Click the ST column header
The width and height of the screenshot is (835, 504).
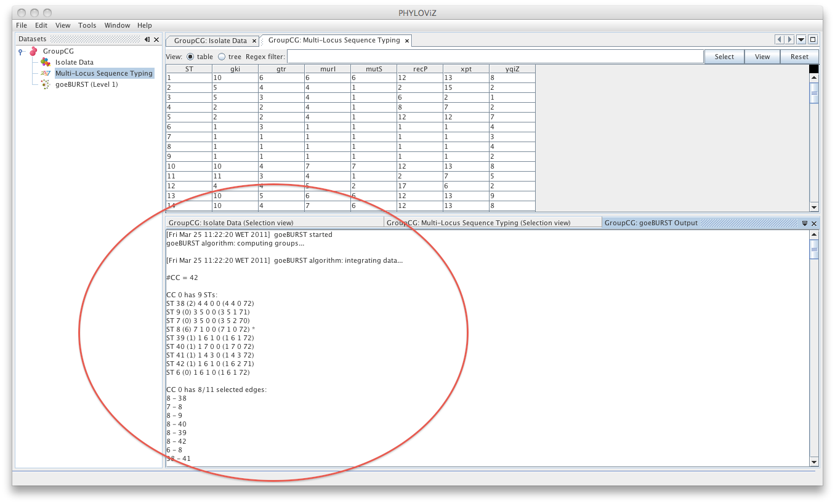(x=189, y=69)
